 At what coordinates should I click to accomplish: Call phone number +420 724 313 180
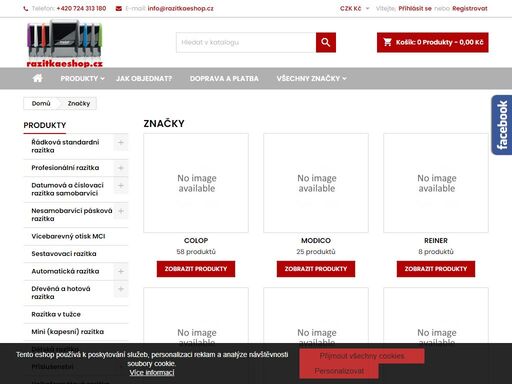click(81, 9)
